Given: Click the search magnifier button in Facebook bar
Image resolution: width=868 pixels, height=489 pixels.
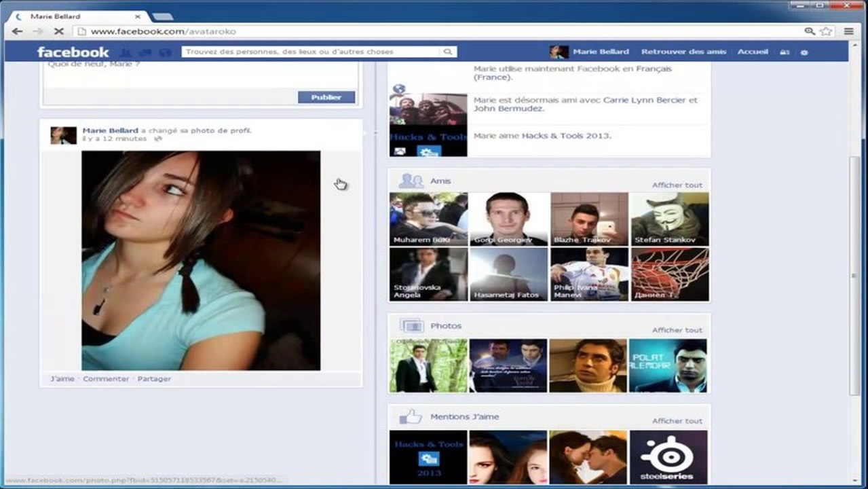Looking at the screenshot, I should tap(448, 52).
